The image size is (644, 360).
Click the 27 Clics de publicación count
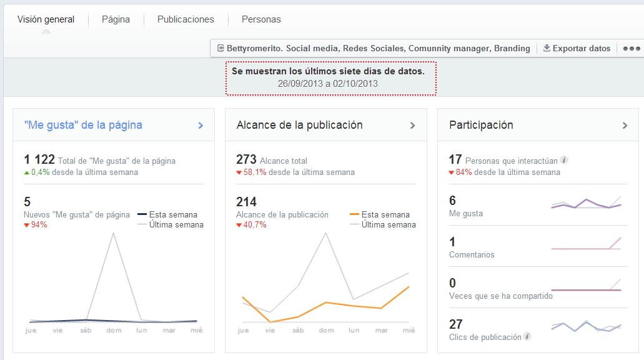coord(455,324)
